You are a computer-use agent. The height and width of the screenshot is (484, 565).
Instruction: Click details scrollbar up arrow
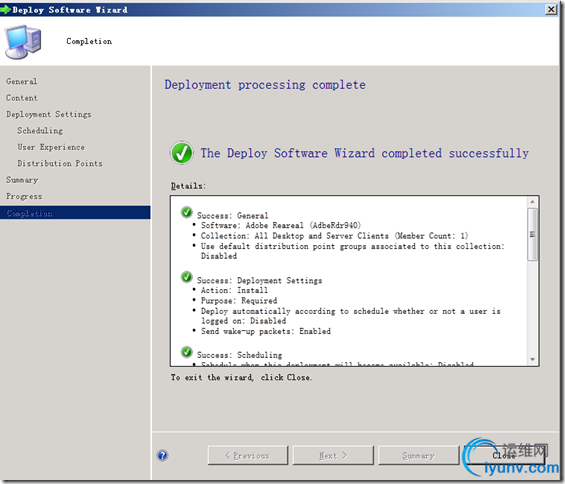click(x=532, y=202)
